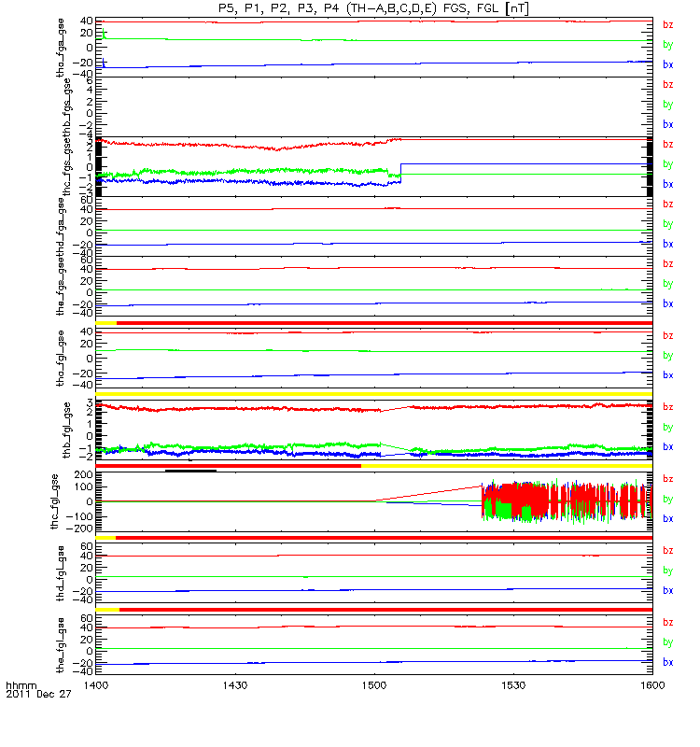Click the blue bx legend of the_fgl_gse panel
This screenshot has height=747, width=700.
click(668, 662)
